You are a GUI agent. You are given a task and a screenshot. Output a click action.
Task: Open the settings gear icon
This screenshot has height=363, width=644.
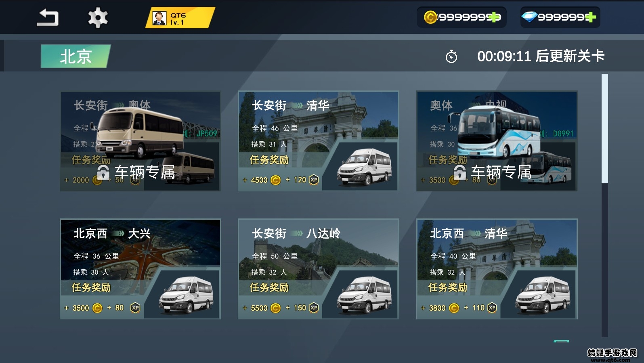pyautogui.click(x=98, y=18)
